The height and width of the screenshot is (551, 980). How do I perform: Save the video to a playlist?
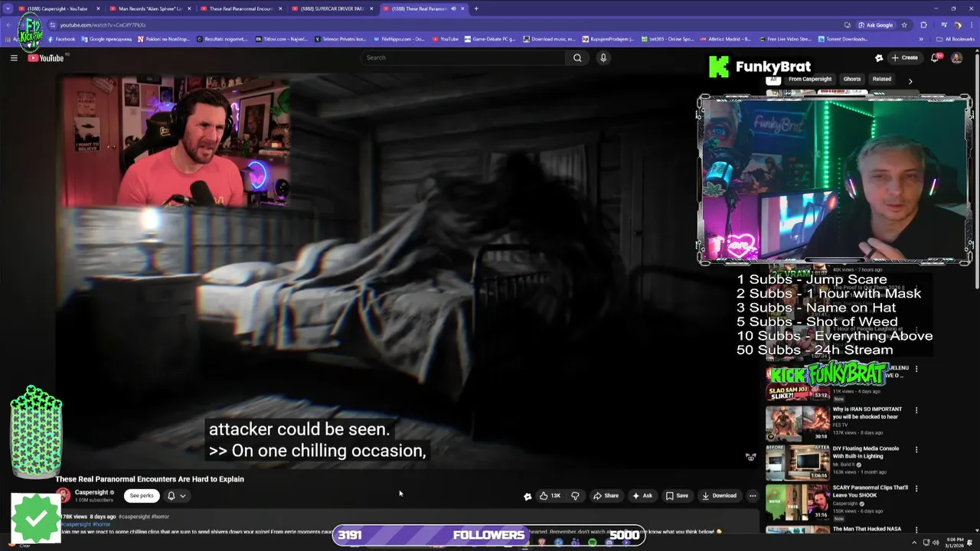coord(677,495)
